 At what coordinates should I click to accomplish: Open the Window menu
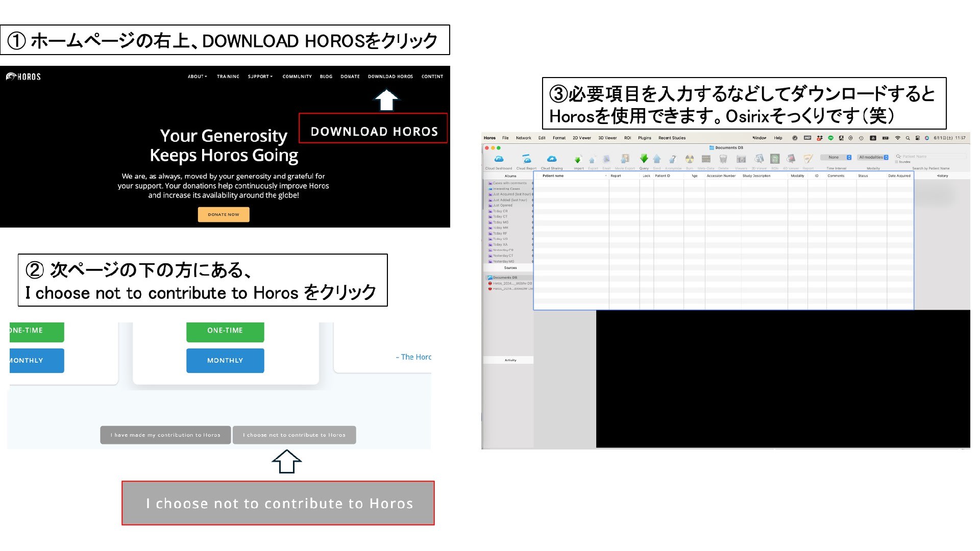[x=759, y=138]
